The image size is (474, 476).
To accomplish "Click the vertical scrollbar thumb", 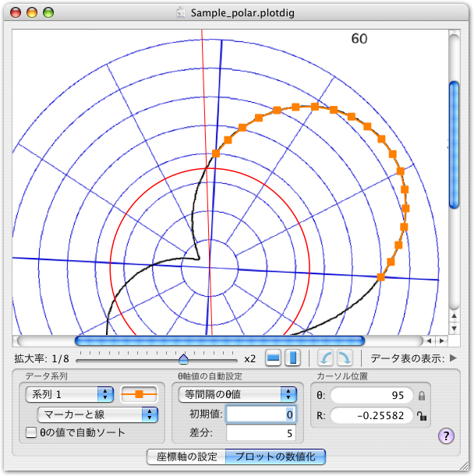I will pos(454,145).
